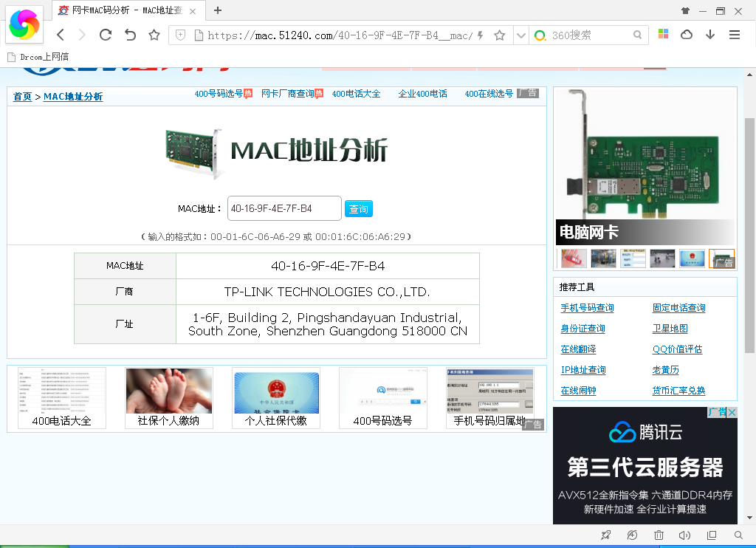Screen dimensions: 756x548
Task: Click TP-LINK TECHNOLOGIES CO.,LTD. vendor cell
Action: 328,292
